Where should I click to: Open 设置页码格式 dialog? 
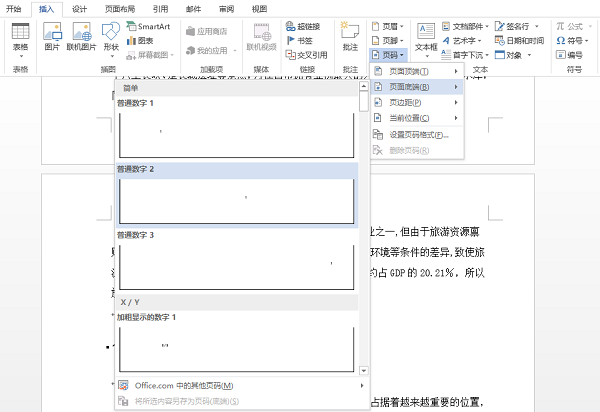[x=416, y=135]
